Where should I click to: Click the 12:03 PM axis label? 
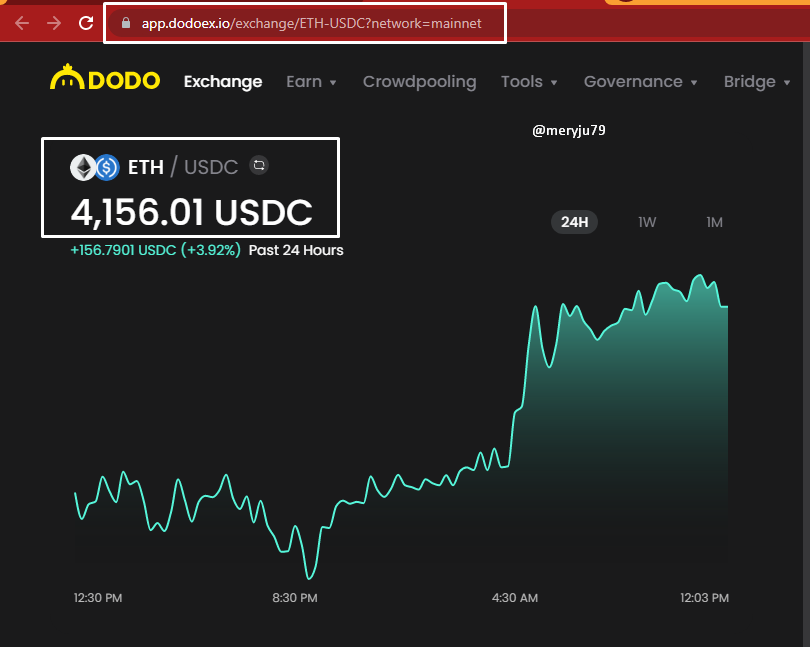click(x=705, y=598)
